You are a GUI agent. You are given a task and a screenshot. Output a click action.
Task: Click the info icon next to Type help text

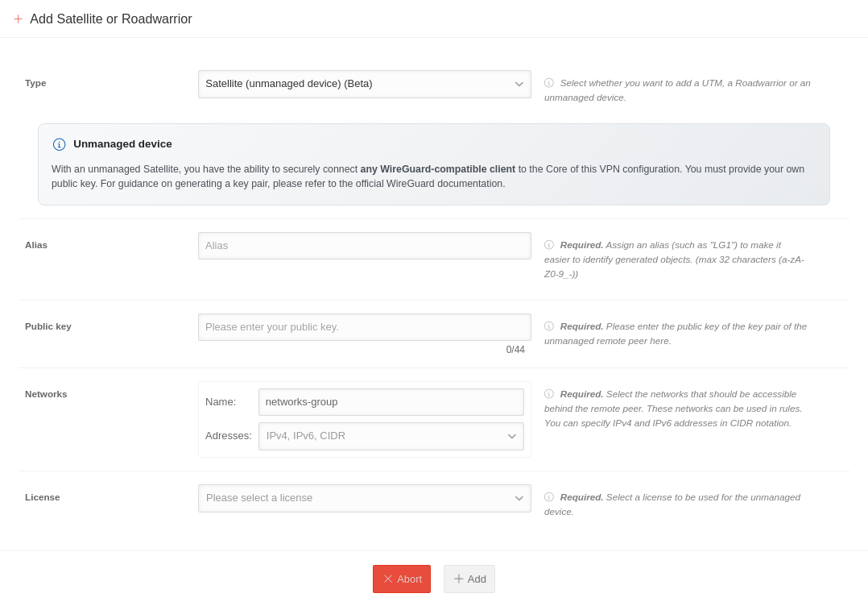pyautogui.click(x=549, y=83)
